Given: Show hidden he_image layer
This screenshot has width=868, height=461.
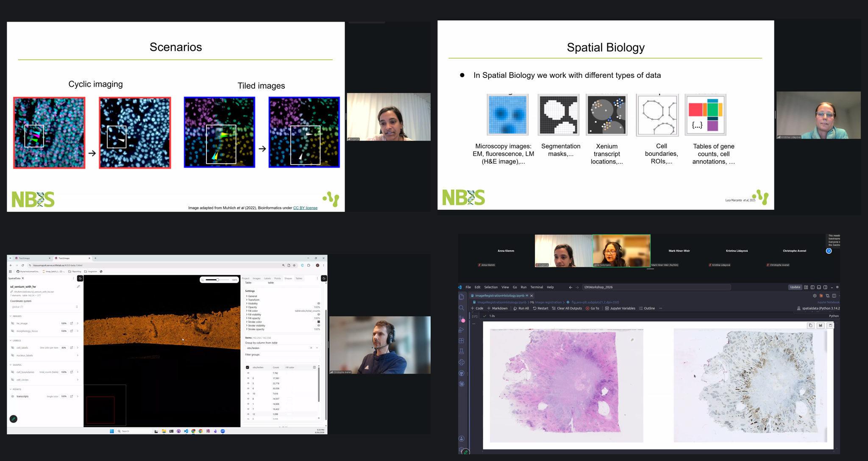Looking at the screenshot, I should tap(13, 323).
